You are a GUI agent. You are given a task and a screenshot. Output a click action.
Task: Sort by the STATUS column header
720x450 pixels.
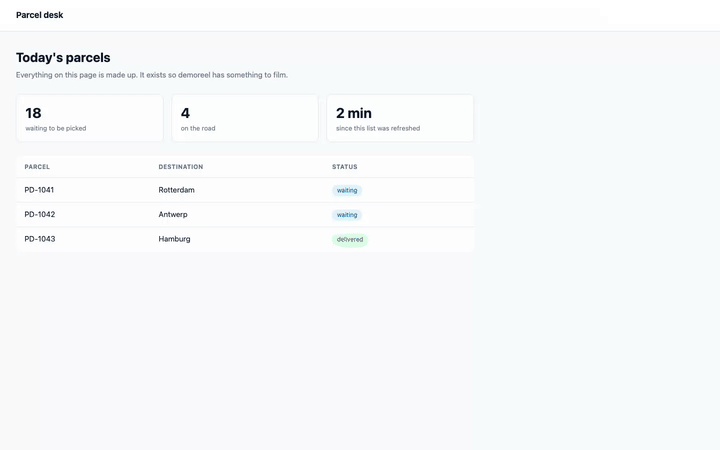pyautogui.click(x=345, y=167)
